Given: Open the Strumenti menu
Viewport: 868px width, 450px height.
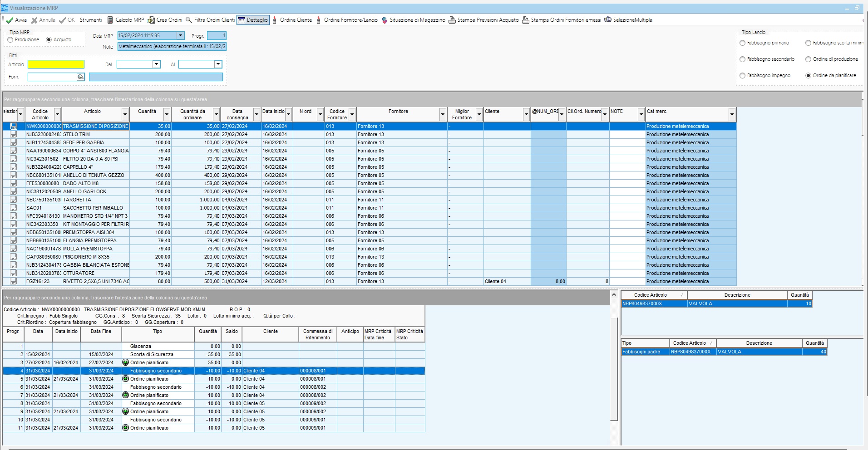Looking at the screenshot, I should [91, 20].
